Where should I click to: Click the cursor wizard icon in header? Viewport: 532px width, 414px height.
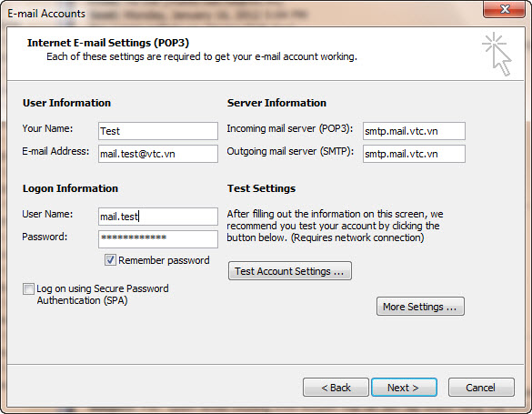coord(497,54)
